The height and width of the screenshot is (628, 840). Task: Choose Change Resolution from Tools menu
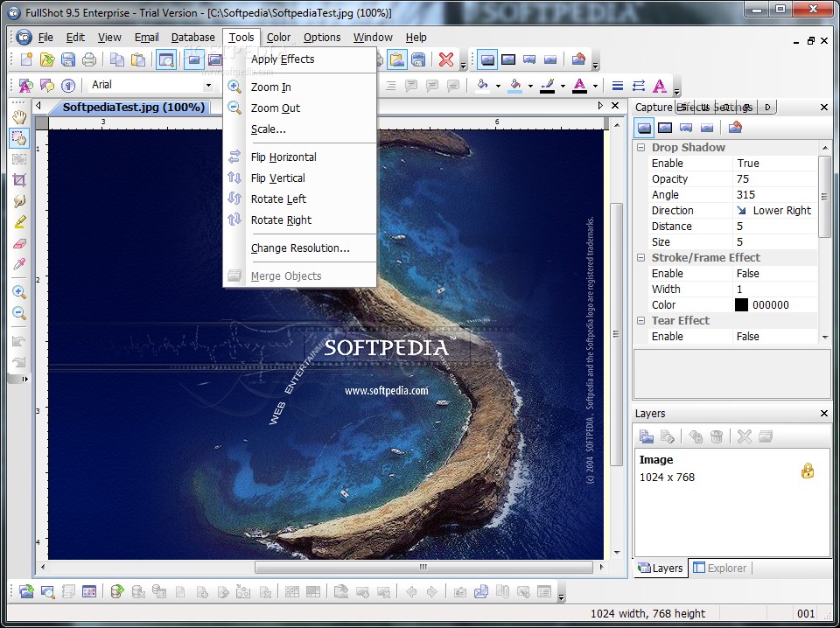pyautogui.click(x=300, y=248)
